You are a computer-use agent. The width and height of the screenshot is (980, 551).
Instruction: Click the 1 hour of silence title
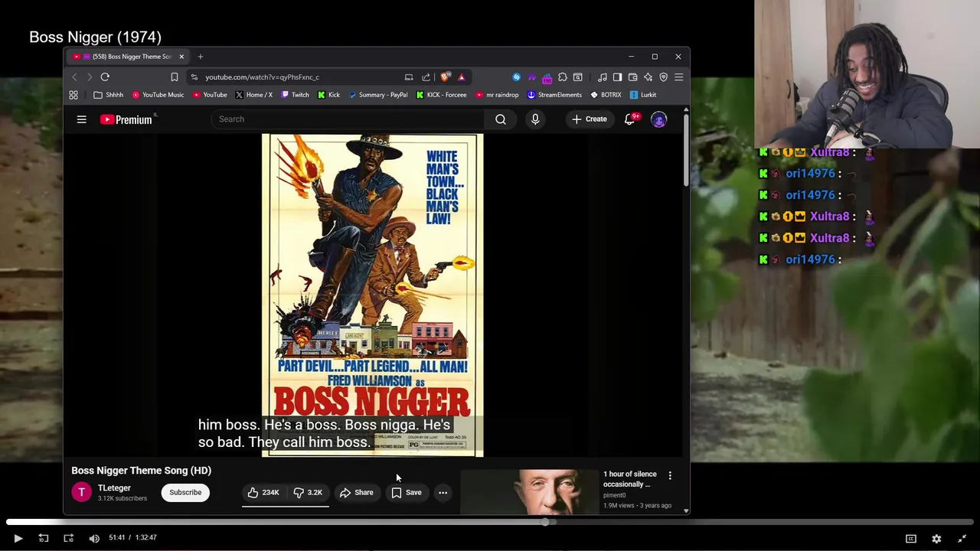tap(629, 479)
